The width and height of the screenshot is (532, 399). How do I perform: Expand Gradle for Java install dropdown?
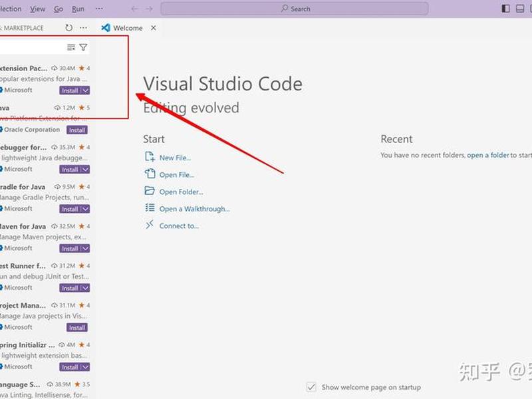click(86, 209)
